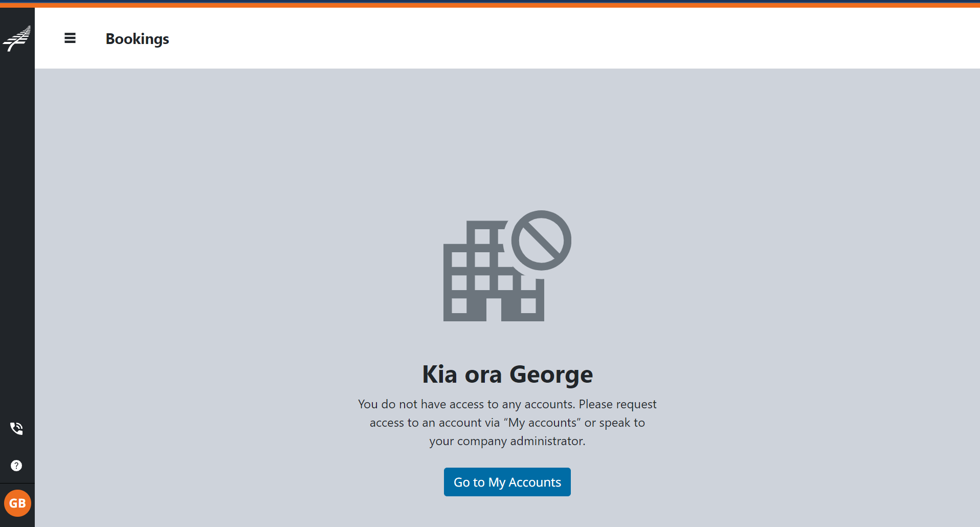Open the GB user profile avatar
The image size is (980, 527).
(x=17, y=503)
